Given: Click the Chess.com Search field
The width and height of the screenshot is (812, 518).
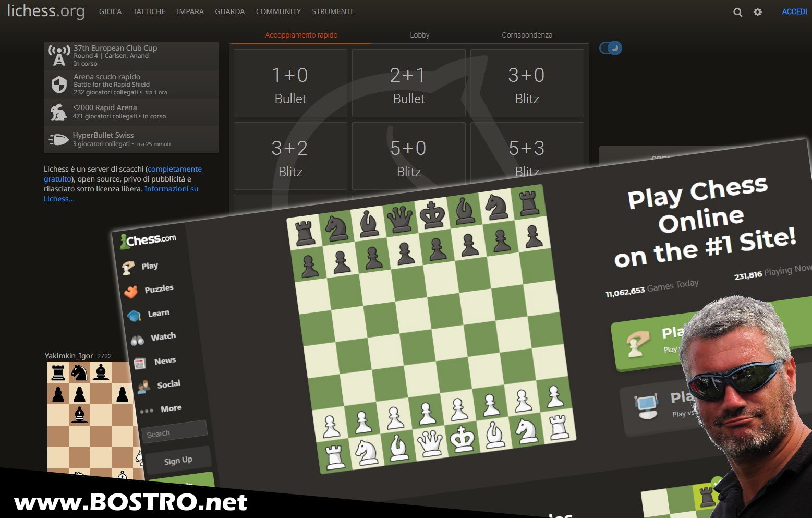Looking at the screenshot, I should click(x=174, y=432).
